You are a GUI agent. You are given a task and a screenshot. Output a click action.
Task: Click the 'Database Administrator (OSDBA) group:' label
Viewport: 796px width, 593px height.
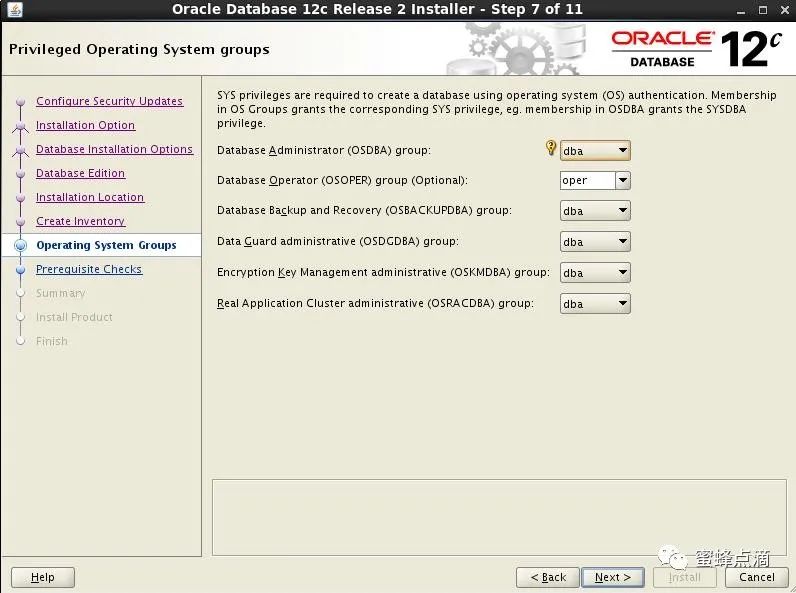pos(323,150)
